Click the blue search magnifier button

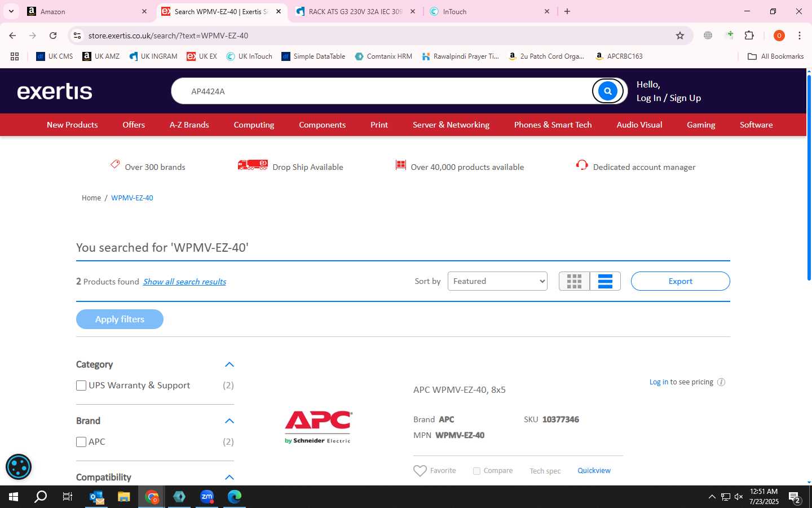[607, 91]
